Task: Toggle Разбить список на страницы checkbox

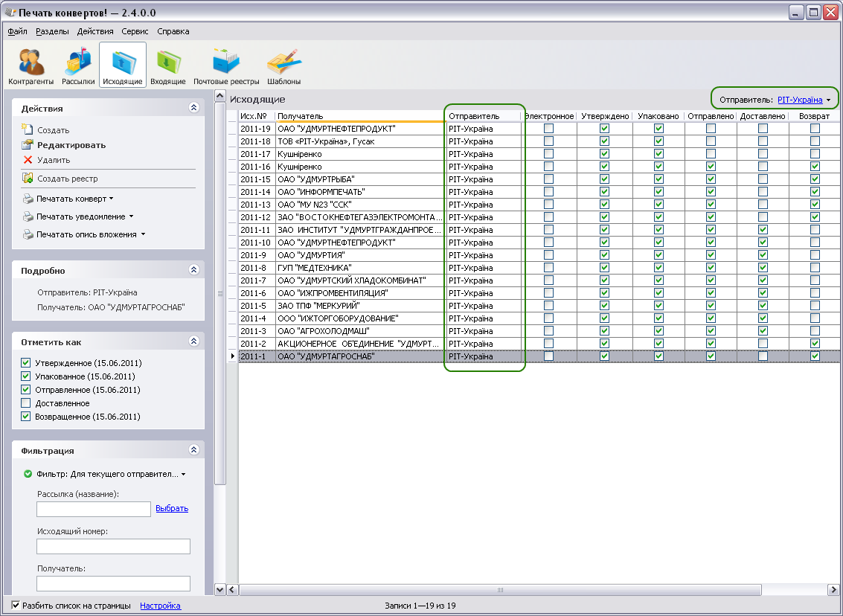Action: pos(16,606)
